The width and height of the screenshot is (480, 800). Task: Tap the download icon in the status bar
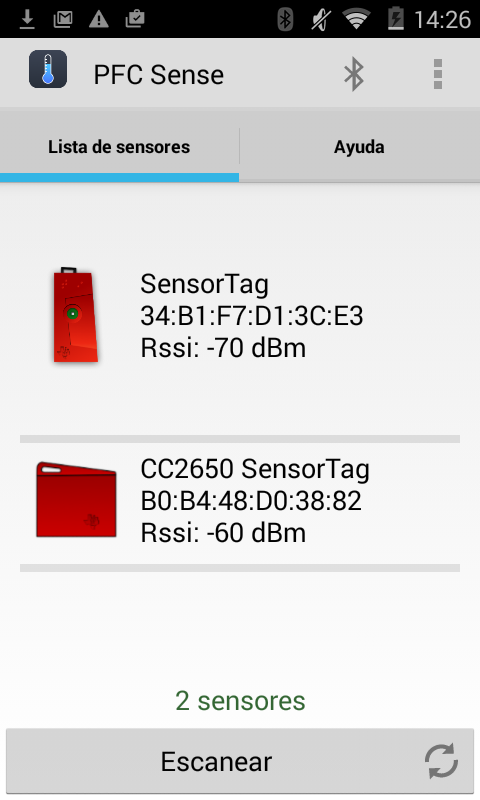(x=27, y=19)
